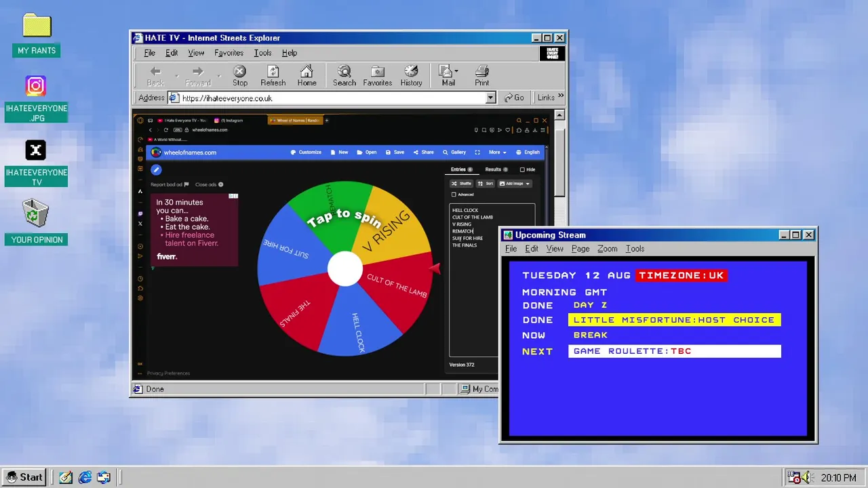This screenshot has height=488, width=868.
Task: Open the Help menu in HATE TV
Action: (x=290, y=53)
